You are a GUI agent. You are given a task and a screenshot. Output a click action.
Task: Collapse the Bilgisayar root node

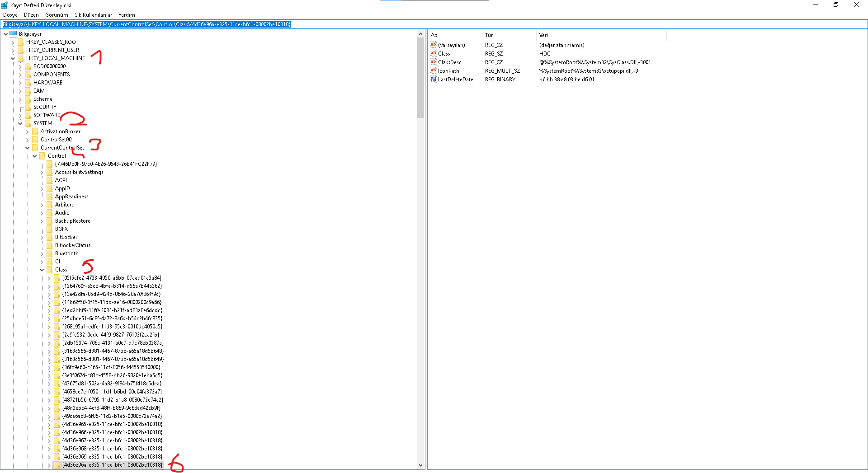pyautogui.click(x=5, y=34)
